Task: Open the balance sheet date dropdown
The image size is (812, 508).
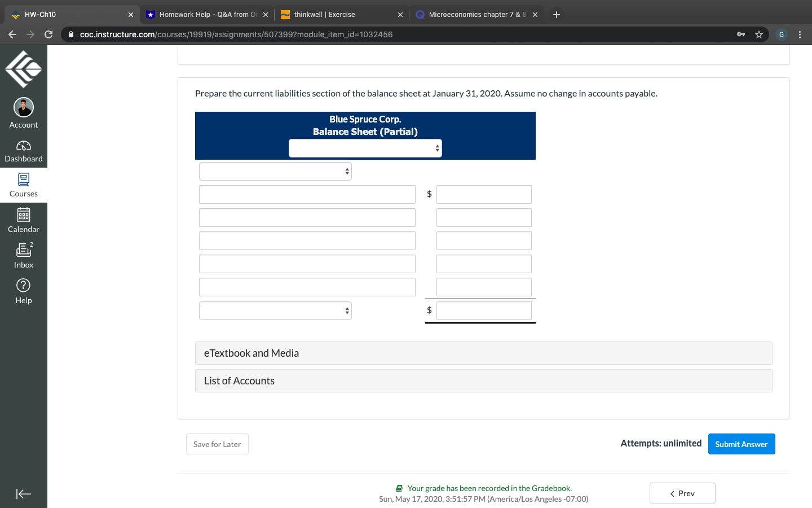Action: pos(365,148)
